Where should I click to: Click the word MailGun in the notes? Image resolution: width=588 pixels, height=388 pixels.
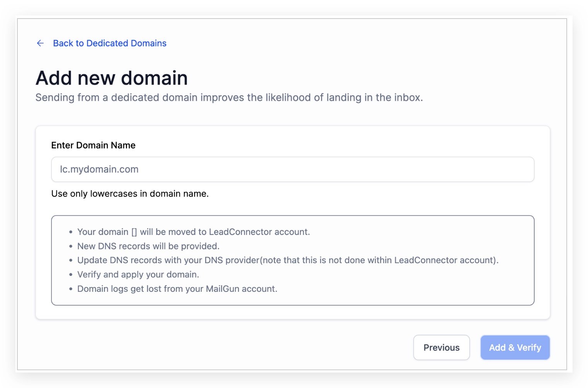(223, 289)
